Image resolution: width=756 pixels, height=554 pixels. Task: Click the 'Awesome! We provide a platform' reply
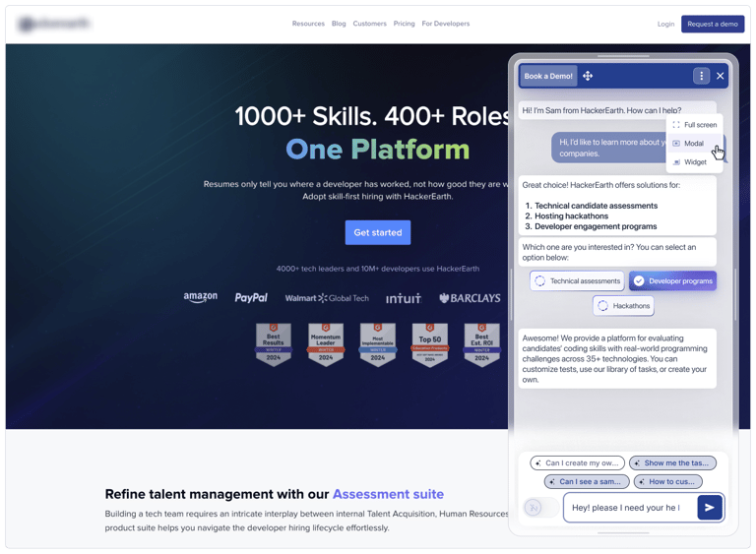(617, 359)
